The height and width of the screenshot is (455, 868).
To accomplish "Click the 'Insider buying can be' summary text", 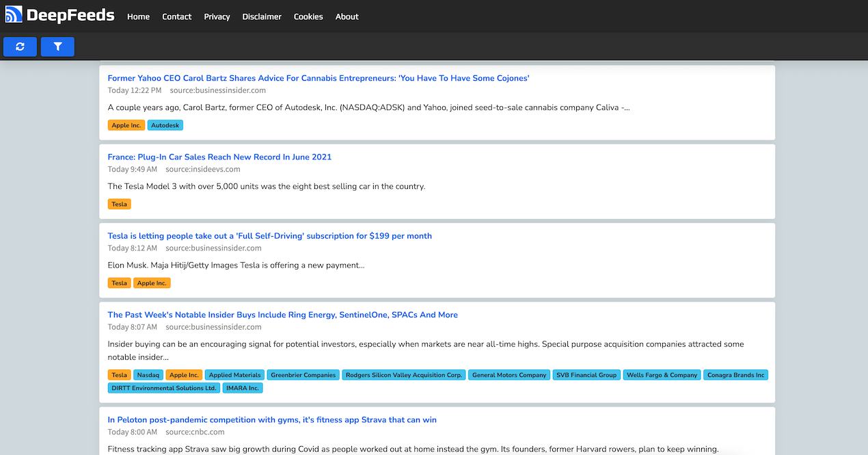I will 426,350.
